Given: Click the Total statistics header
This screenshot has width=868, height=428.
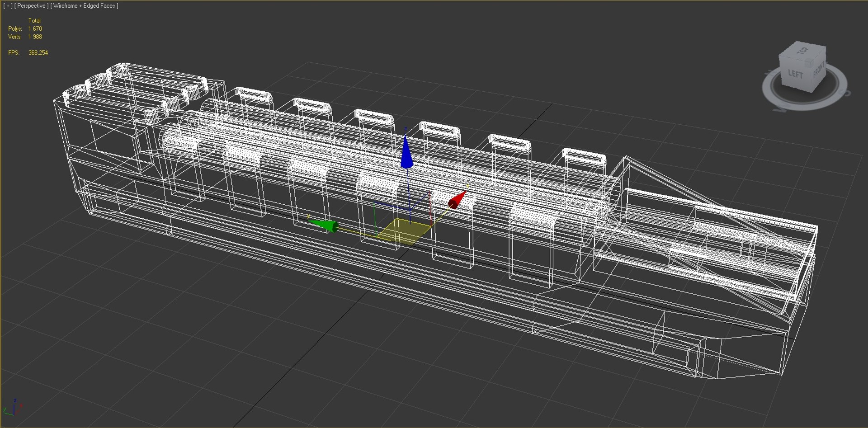Looking at the screenshot, I should point(34,21).
